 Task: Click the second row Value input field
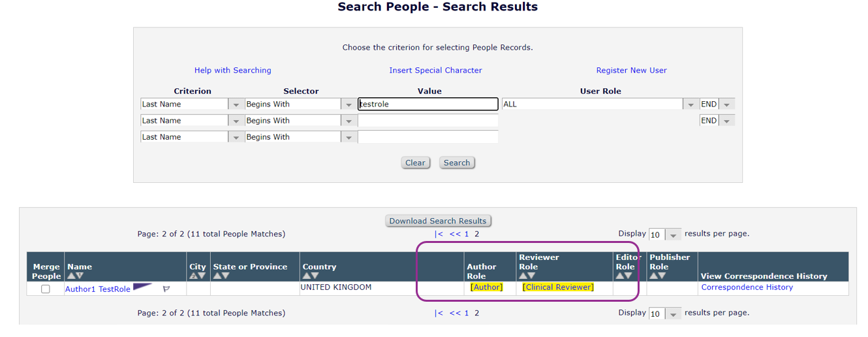tap(427, 121)
